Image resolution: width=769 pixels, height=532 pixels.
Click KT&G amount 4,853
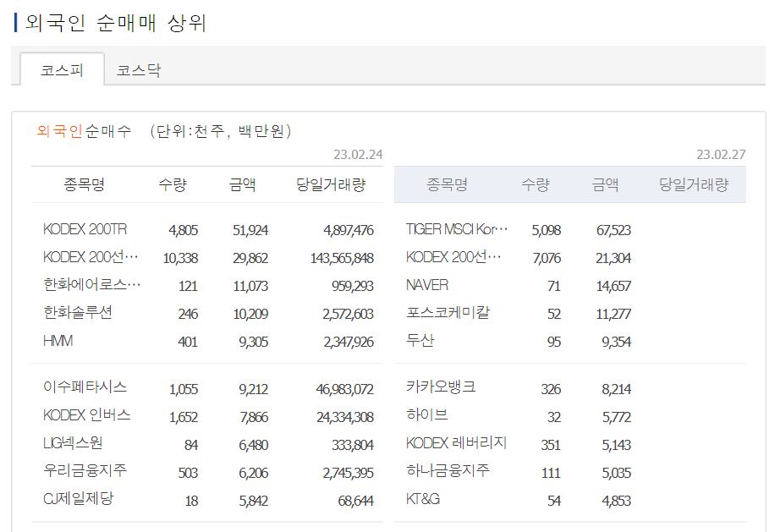617,501
